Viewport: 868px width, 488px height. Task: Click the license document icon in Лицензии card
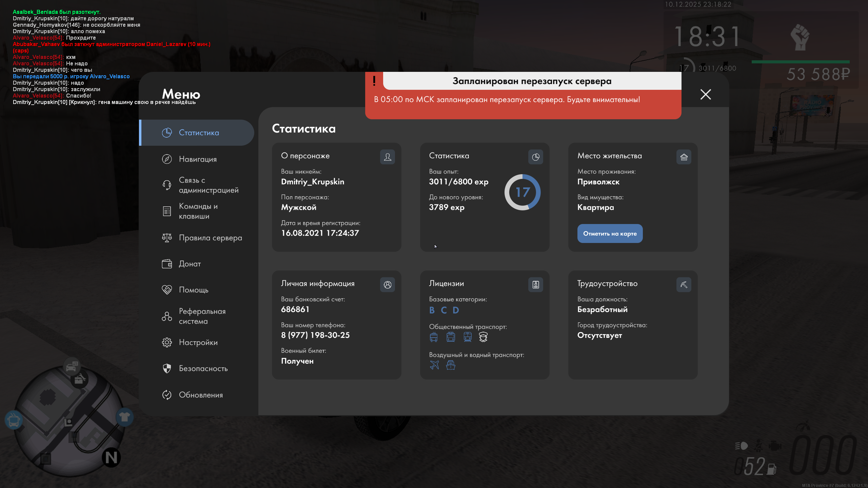click(x=535, y=285)
